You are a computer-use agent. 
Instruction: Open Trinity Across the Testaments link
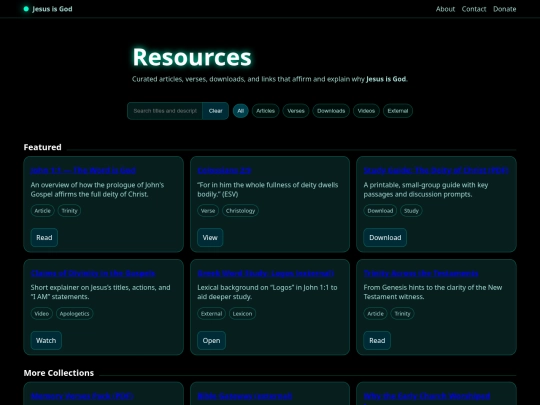pyautogui.click(x=421, y=273)
